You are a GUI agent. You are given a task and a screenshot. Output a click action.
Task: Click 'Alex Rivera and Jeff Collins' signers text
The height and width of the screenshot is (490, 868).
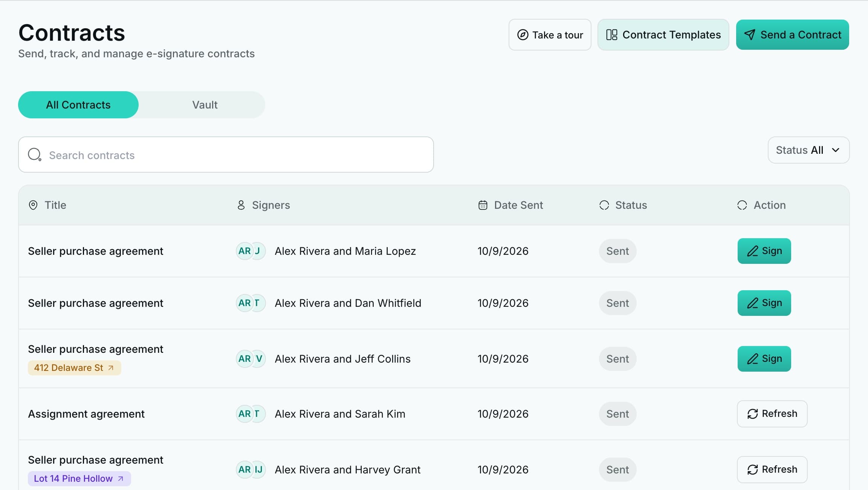pyautogui.click(x=343, y=359)
